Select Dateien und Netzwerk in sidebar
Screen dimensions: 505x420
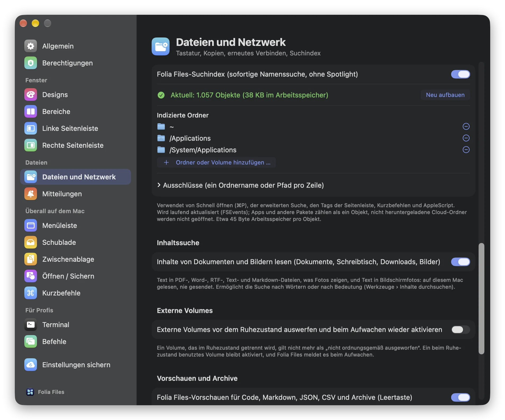click(76, 177)
